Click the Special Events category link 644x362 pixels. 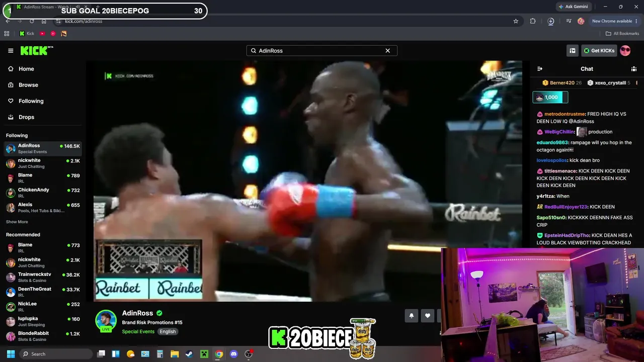[x=138, y=332]
